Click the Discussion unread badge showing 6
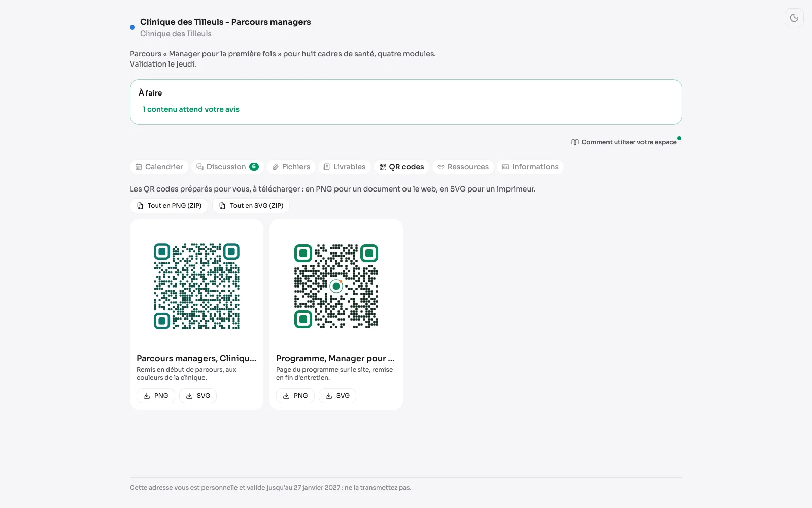Screen dimensions: 812x508 254,167
